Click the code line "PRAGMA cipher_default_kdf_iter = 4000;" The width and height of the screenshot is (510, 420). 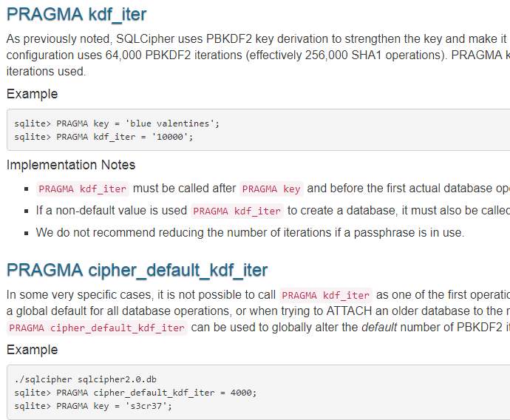coord(135,393)
